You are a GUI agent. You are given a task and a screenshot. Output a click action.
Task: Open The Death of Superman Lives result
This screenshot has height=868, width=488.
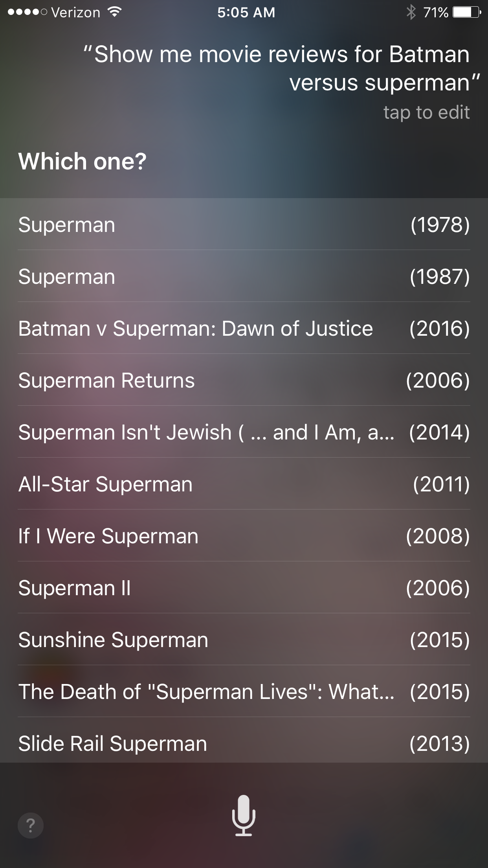(244, 691)
